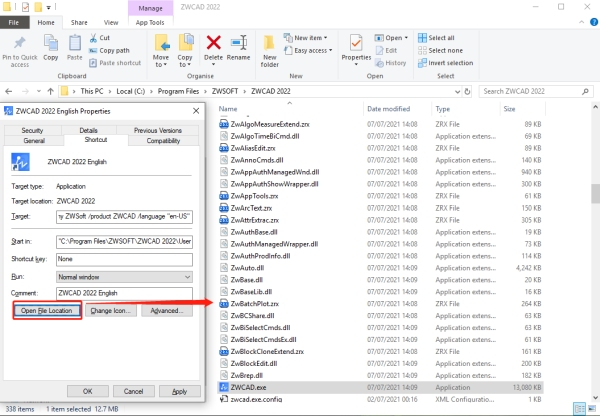Open the Easy access dropdown
The width and height of the screenshot is (600, 416).
click(x=308, y=51)
